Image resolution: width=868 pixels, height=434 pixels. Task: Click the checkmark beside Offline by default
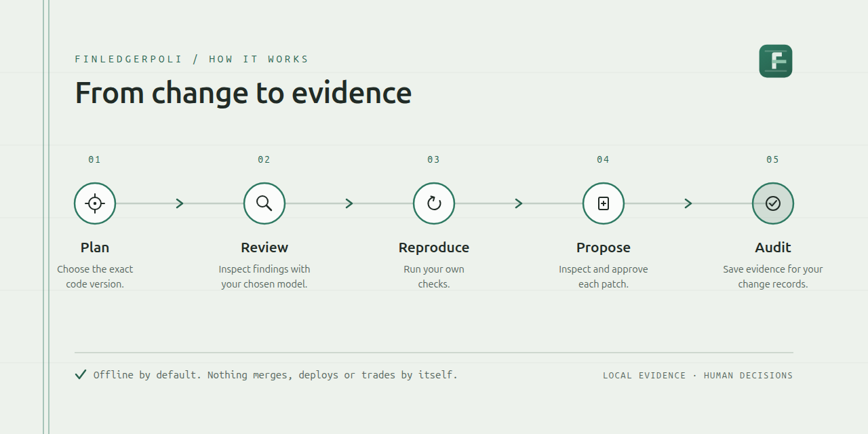coord(81,374)
